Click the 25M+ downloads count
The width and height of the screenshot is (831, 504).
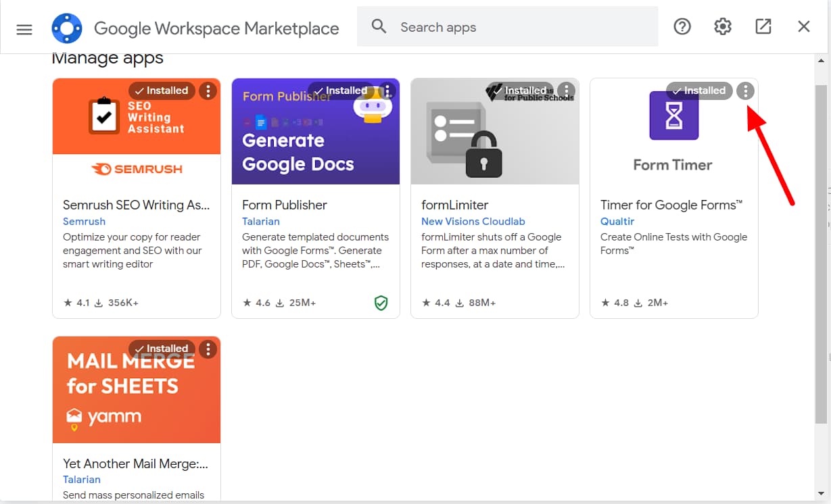(295, 303)
